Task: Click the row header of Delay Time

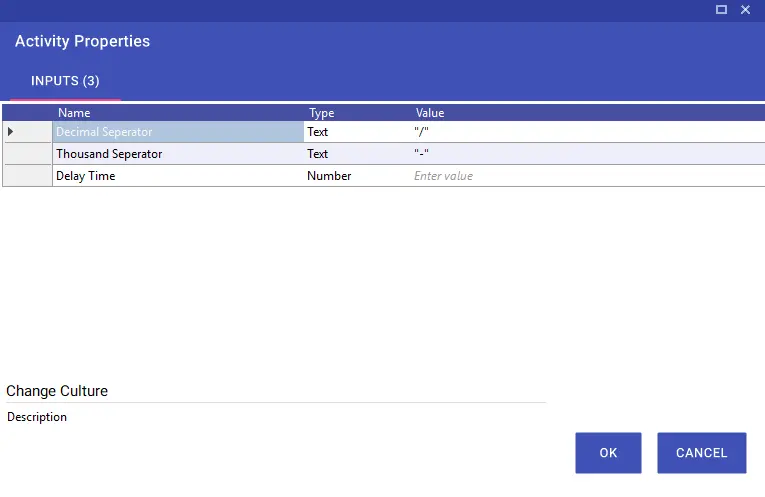Action: click(x=28, y=176)
